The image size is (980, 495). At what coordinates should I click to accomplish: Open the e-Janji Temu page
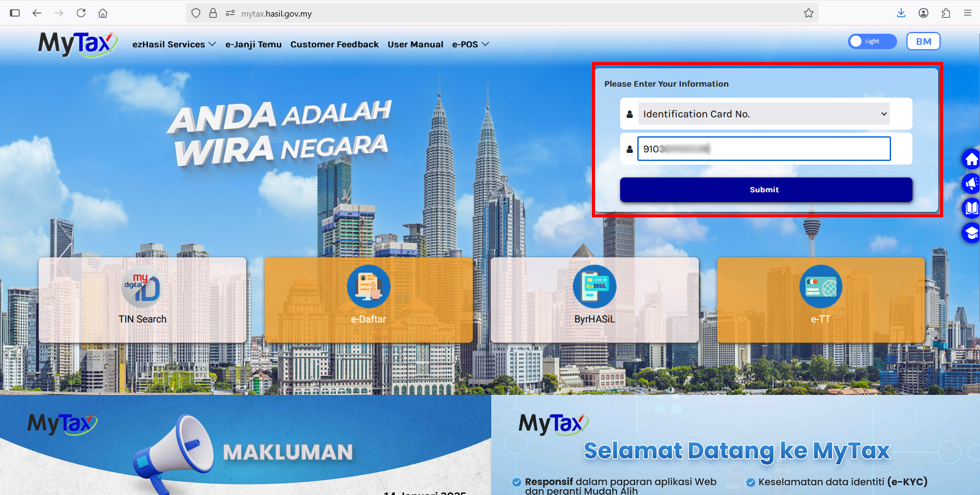pyautogui.click(x=254, y=44)
